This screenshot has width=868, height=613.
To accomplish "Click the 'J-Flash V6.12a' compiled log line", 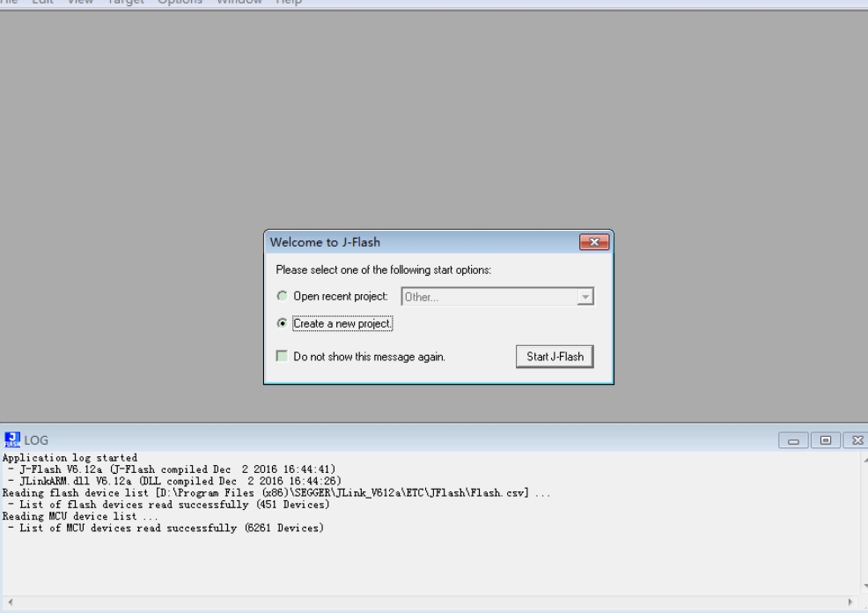I will pos(172,469).
